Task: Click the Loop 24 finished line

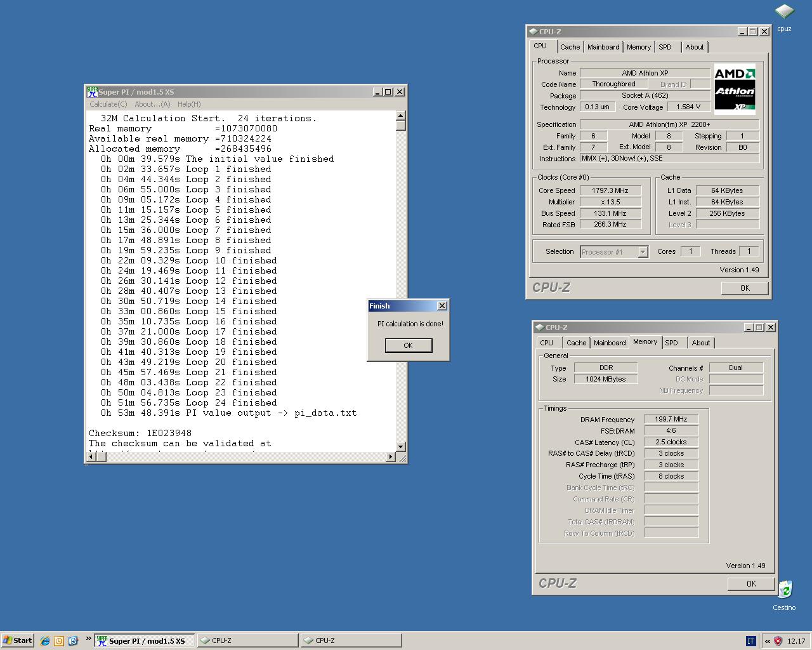Action: (189, 402)
